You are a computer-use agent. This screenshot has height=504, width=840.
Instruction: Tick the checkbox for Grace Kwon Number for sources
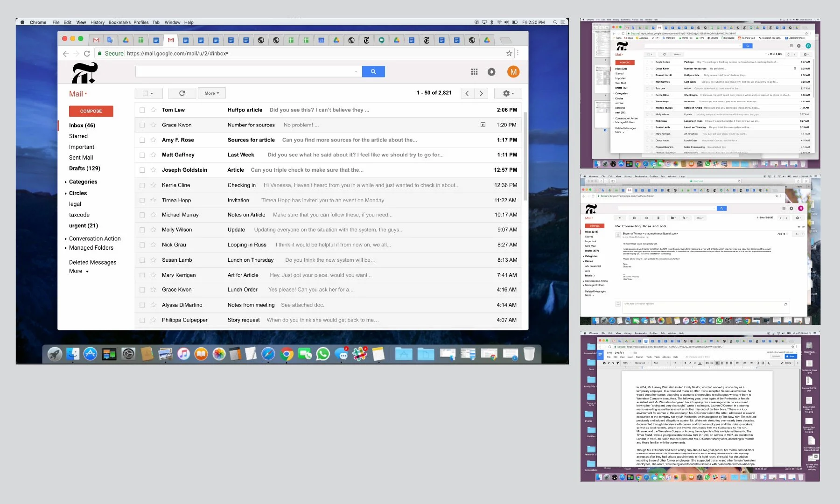pos(142,125)
